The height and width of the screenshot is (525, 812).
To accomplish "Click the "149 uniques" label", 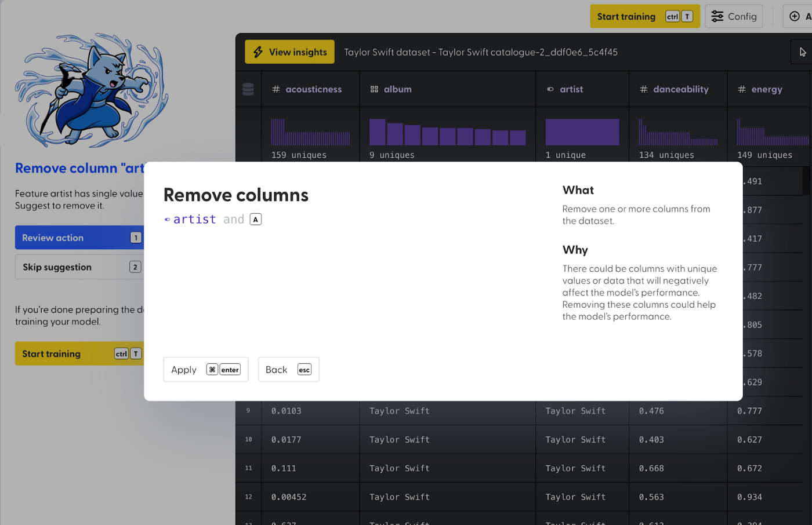I will pyautogui.click(x=764, y=155).
